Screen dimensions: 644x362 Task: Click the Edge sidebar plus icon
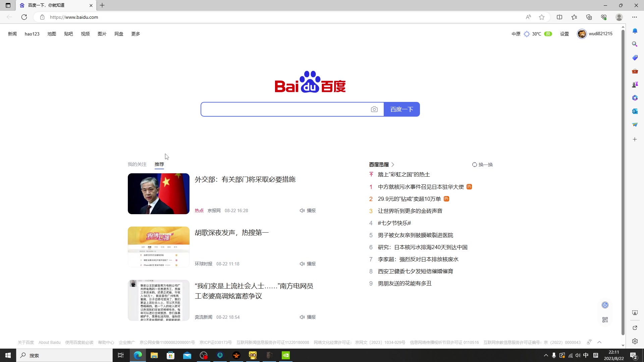coord(635,139)
